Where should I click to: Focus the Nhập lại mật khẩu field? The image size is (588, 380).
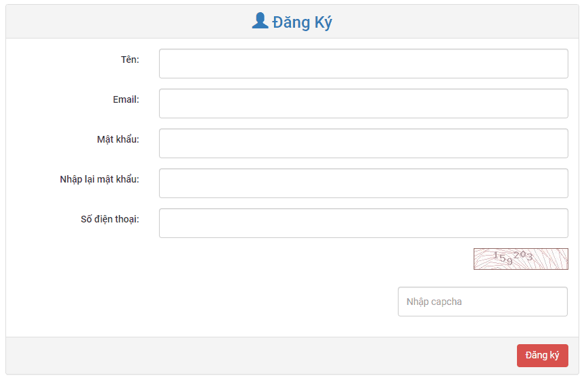363,183
